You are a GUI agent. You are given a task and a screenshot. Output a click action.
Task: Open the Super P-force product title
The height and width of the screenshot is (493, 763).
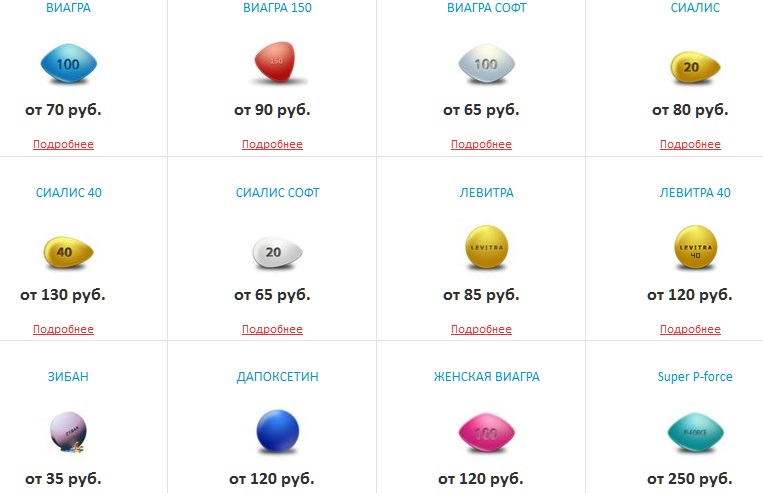click(695, 377)
